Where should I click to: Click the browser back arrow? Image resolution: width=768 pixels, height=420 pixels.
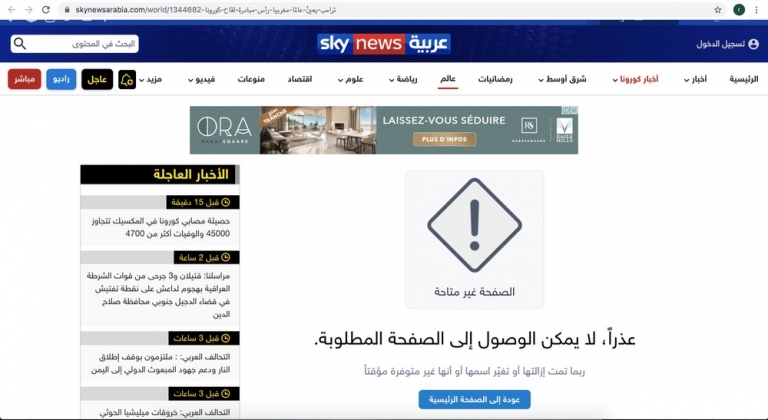click(9, 9)
